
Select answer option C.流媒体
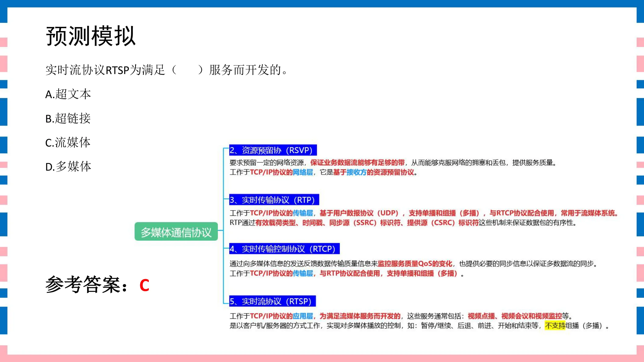point(68,142)
